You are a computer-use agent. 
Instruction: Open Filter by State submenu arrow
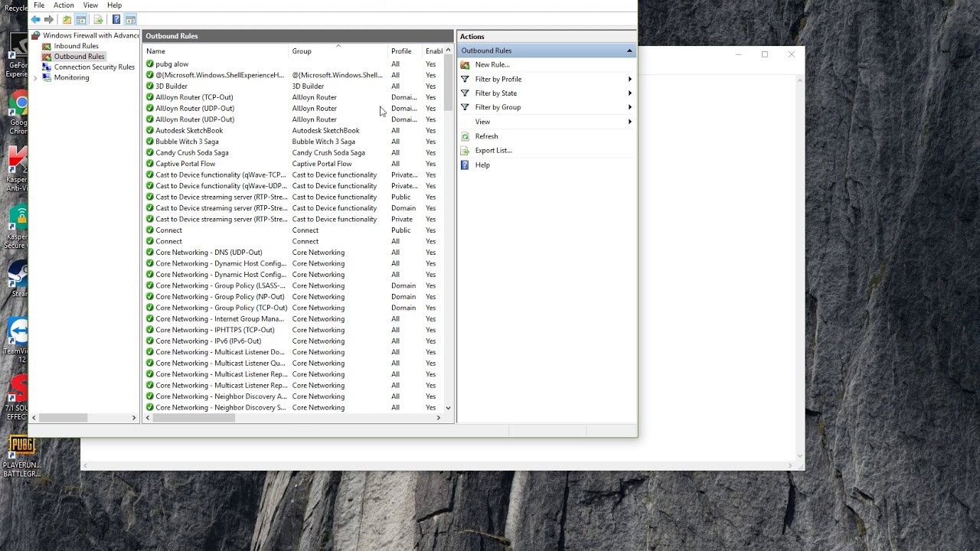point(630,93)
